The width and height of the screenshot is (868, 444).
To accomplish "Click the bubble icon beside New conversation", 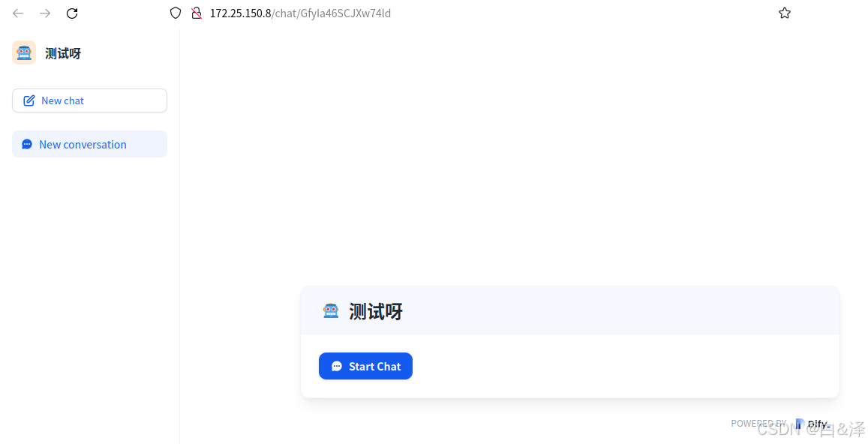I will pyautogui.click(x=26, y=145).
